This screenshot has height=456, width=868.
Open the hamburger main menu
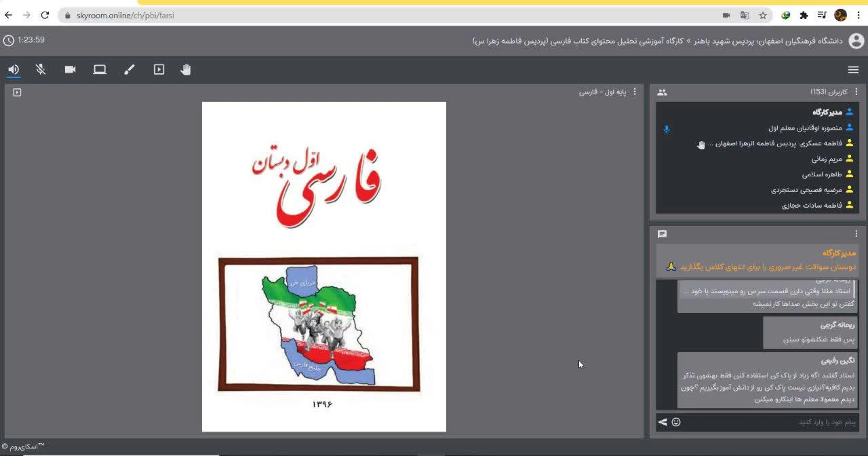(x=853, y=69)
